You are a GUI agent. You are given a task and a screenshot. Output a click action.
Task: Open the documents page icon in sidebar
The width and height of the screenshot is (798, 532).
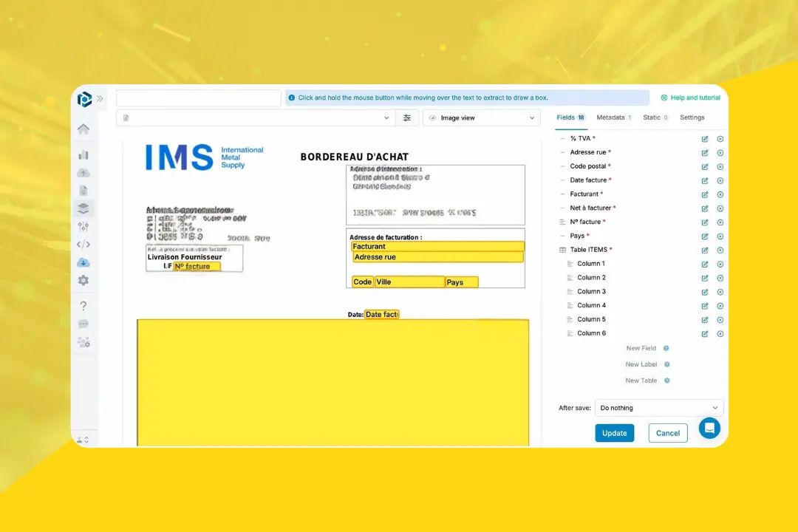[83, 191]
